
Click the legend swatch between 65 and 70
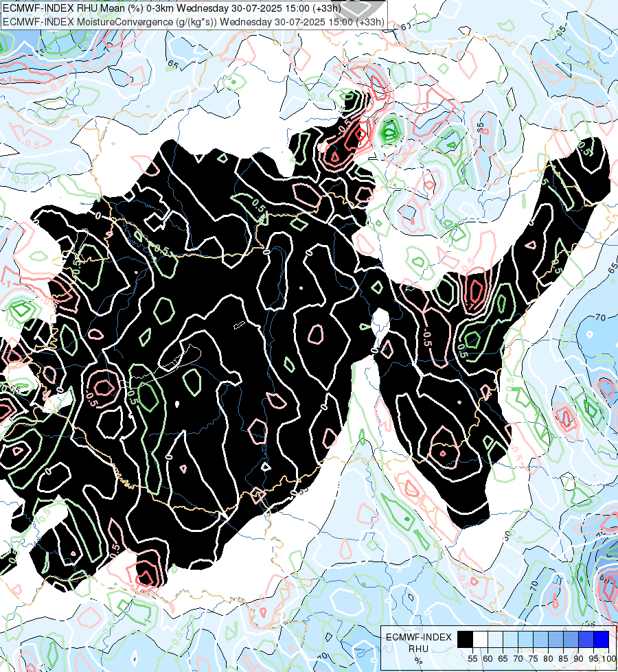pos(510,639)
